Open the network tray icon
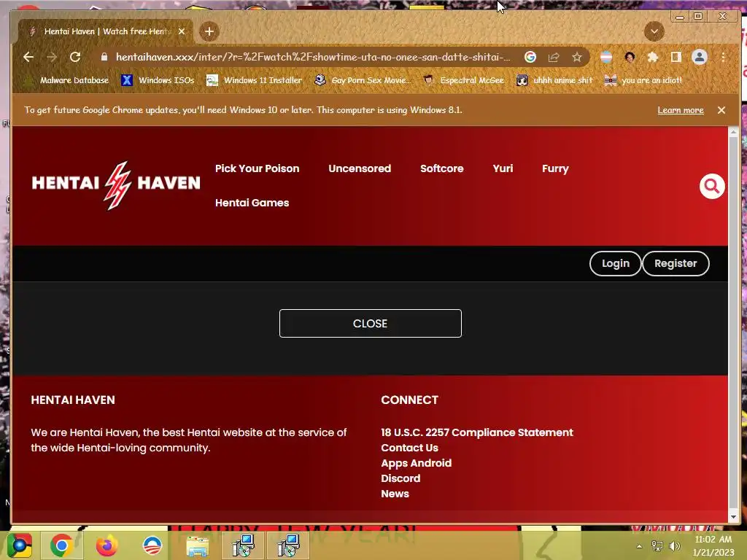 click(x=657, y=546)
